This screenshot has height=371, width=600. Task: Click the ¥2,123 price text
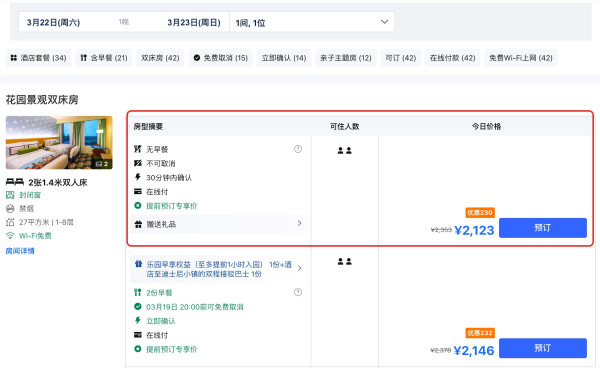pyautogui.click(x=474, y=230)
